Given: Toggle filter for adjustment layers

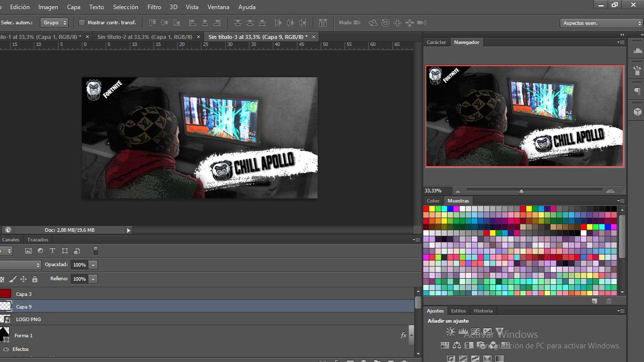Looking at the screenshot, I should pos(40,250).
